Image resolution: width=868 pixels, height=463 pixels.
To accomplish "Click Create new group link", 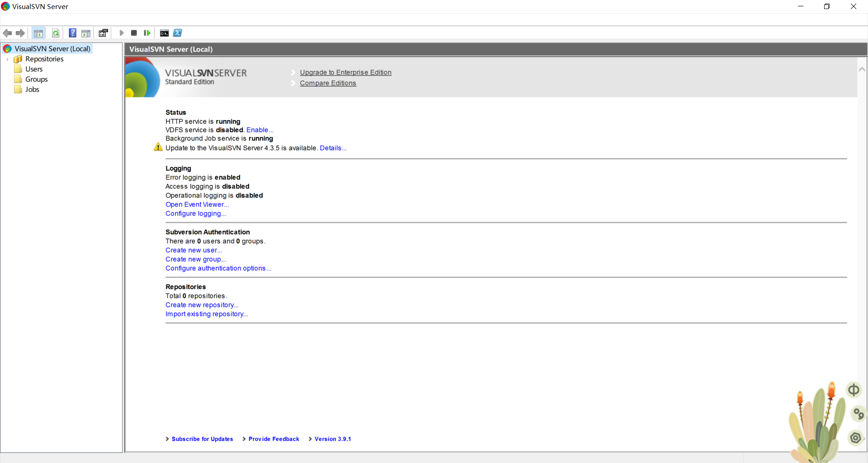I will pyautogui.click(x=196, y=259).
